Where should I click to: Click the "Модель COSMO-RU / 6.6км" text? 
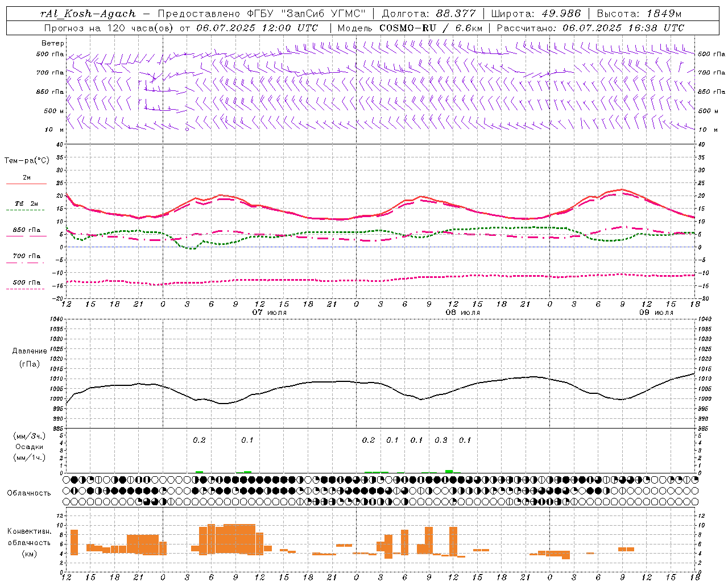[x=410, y=28]
